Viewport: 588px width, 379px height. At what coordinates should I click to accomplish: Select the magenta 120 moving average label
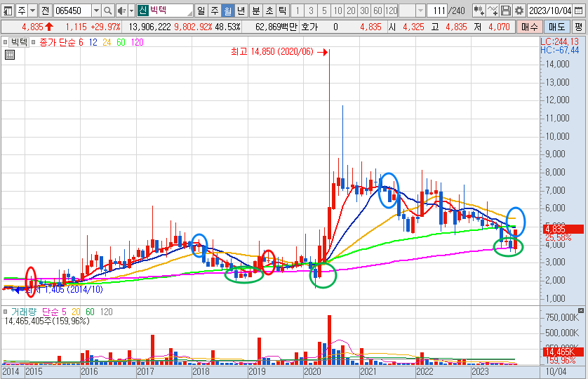coord(138,42)
